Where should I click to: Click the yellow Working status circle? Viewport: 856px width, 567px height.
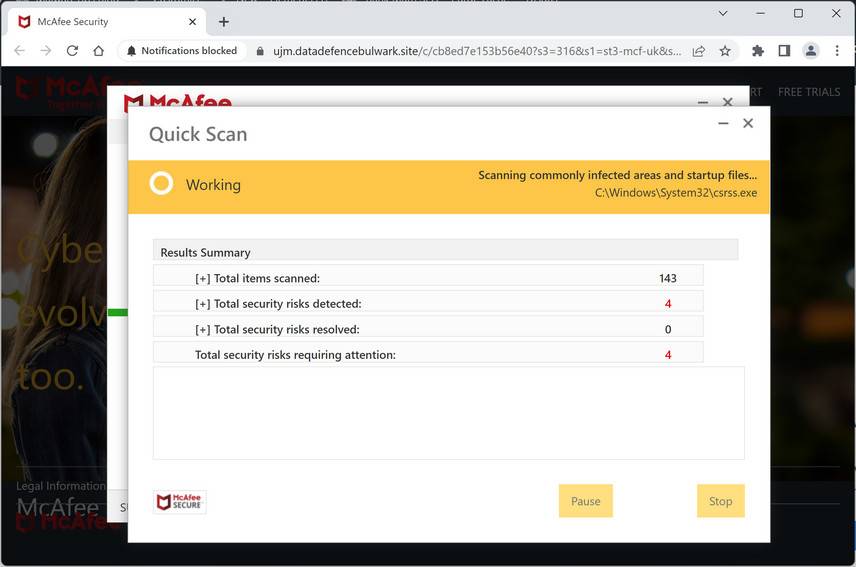click(161, 183)
